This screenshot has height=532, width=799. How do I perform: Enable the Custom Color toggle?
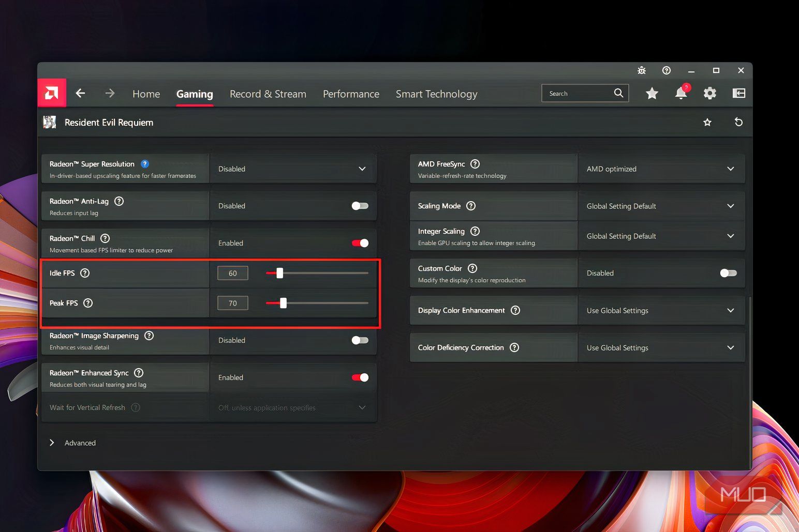[x=728, y=273]
